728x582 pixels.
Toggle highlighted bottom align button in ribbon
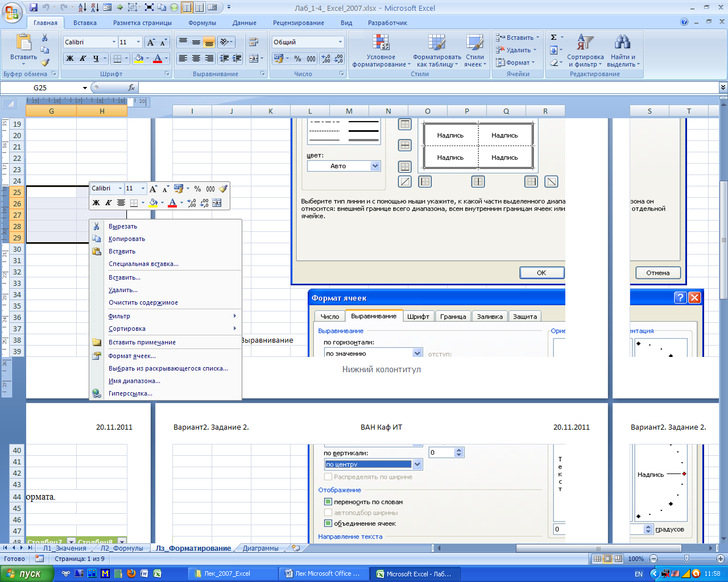(x=209, y=42)
